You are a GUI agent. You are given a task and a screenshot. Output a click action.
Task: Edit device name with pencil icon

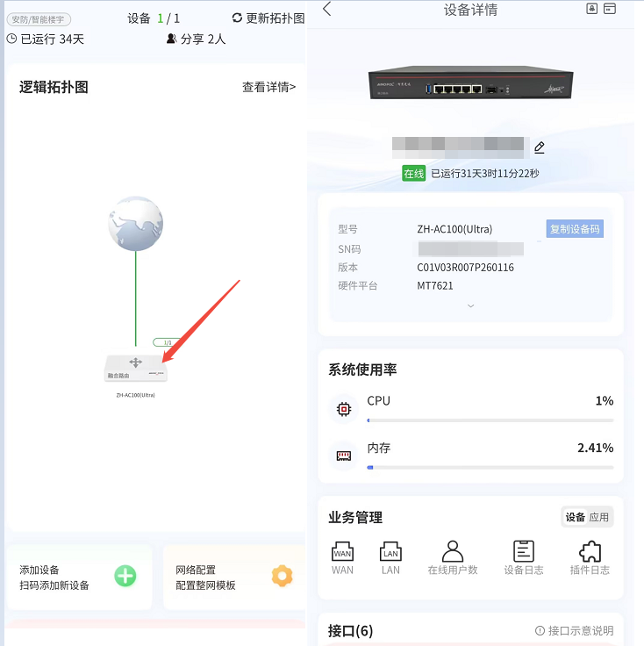[x=539, y=147]
